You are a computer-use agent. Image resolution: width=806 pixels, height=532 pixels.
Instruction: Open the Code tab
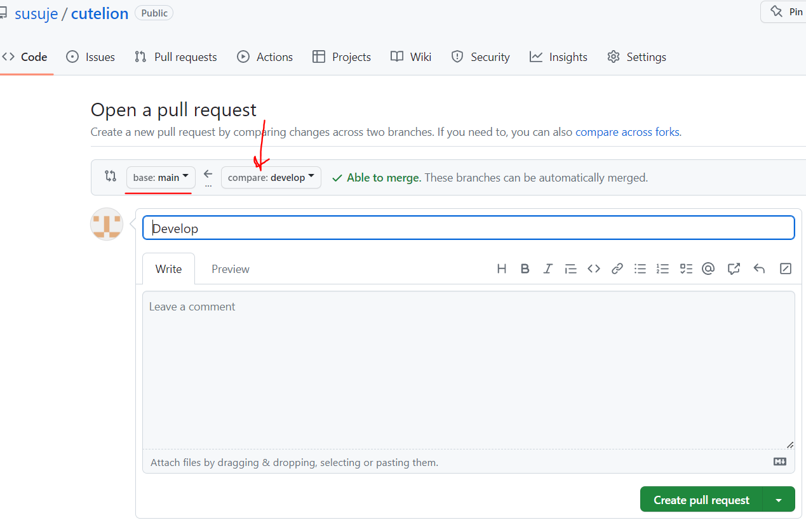click(x=25, y=57)
